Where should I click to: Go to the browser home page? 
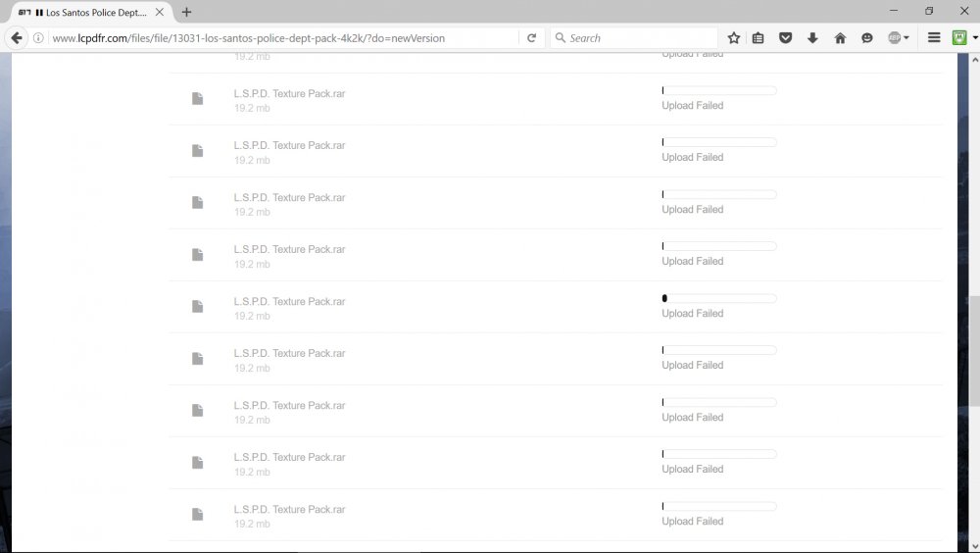840,38
